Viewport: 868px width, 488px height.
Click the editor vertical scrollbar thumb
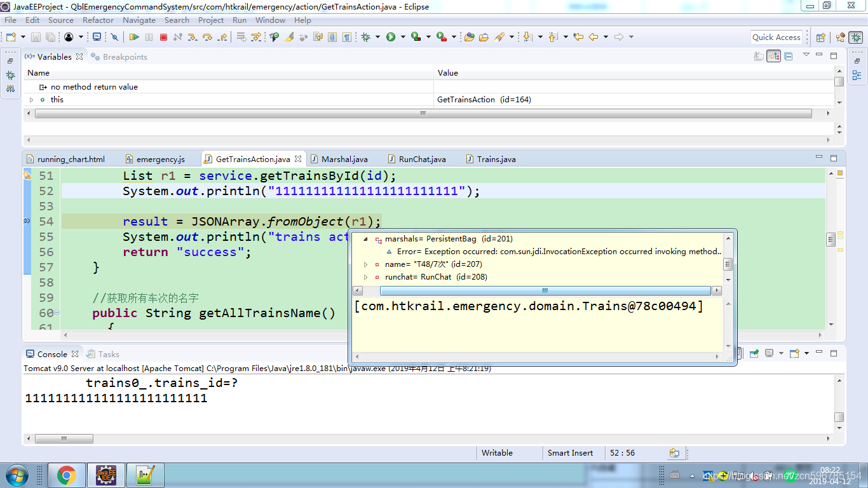tap(831, 239)
